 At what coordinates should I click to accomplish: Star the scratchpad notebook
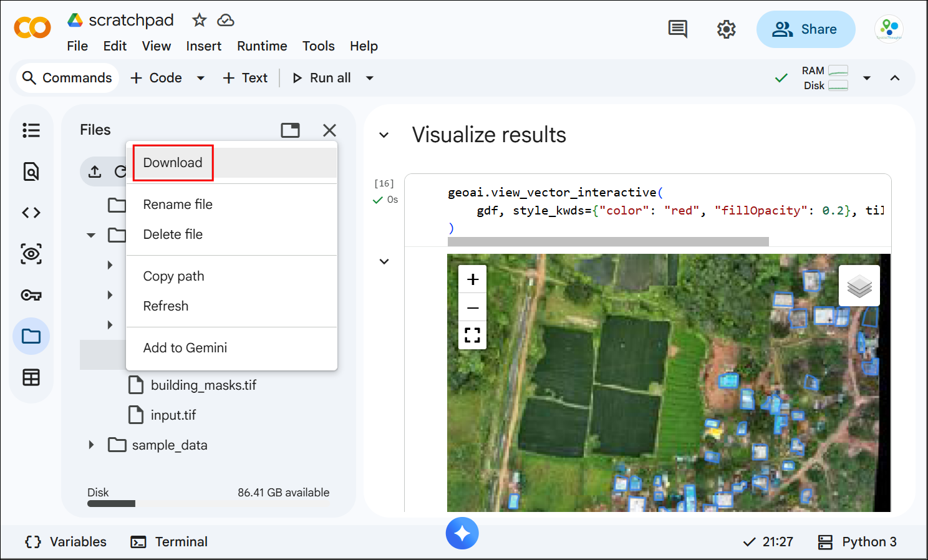tap(199, 20)
